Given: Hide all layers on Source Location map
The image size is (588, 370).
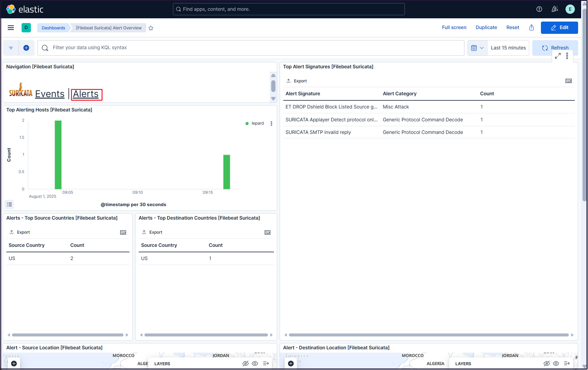Looking at the screenshot, I should coord(245,363).
